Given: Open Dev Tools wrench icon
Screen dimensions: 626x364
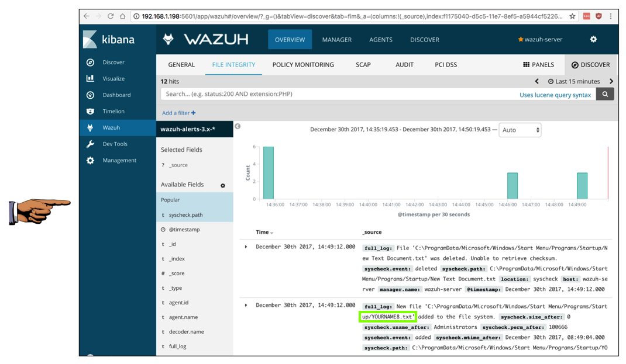Looking at the screenshot, I should [90, 144].
